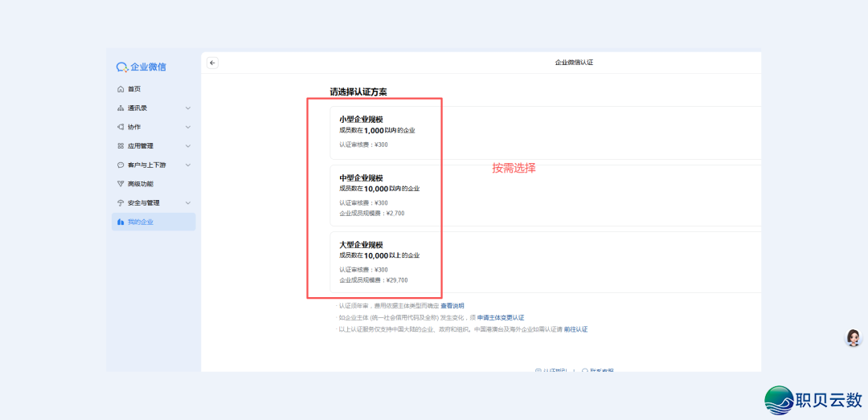Screen dimensions: 868x420
Task: Click the back arrow button
Action: click(x=212, y=63)
